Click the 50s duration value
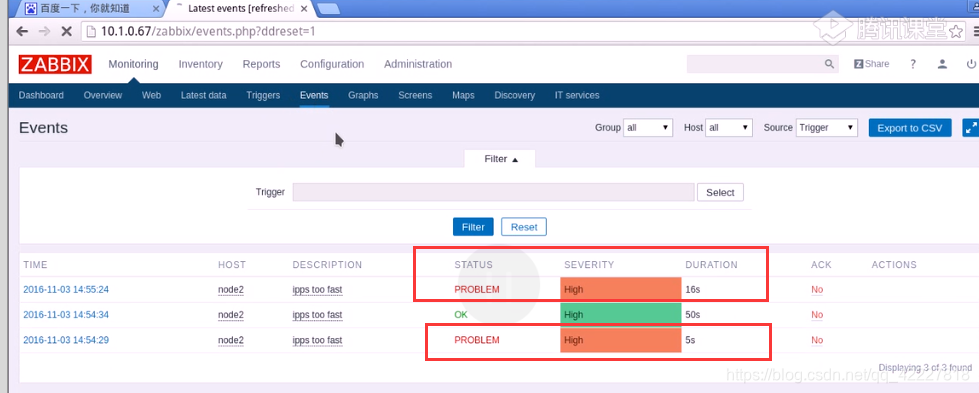The image size is (979, 393). click(692, 314)
